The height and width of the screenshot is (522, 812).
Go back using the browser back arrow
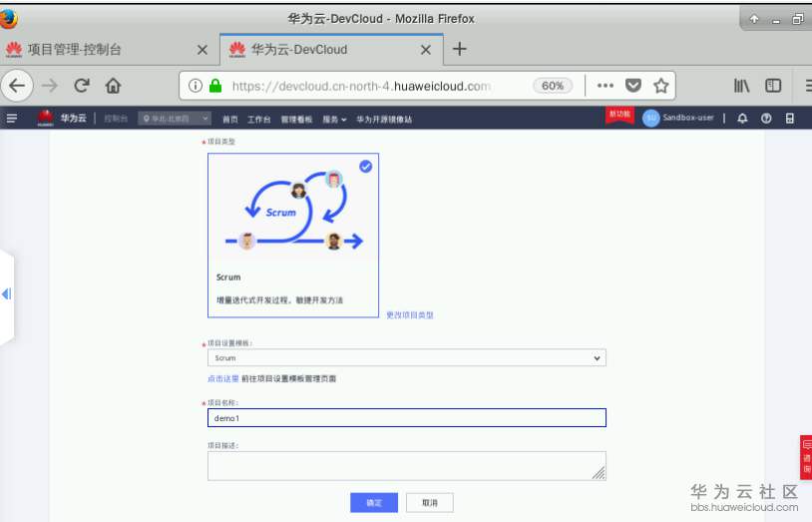(x=17, y=86)
